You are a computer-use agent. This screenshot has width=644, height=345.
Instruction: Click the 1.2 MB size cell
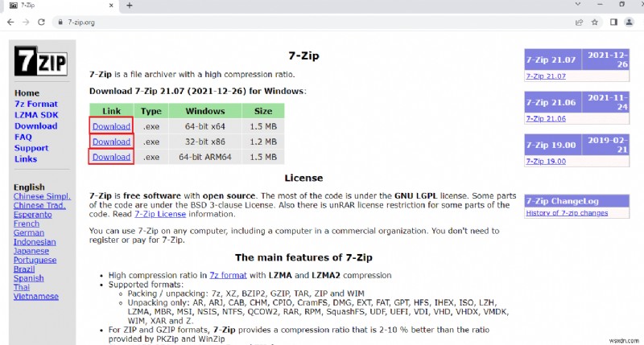point(263,142)
